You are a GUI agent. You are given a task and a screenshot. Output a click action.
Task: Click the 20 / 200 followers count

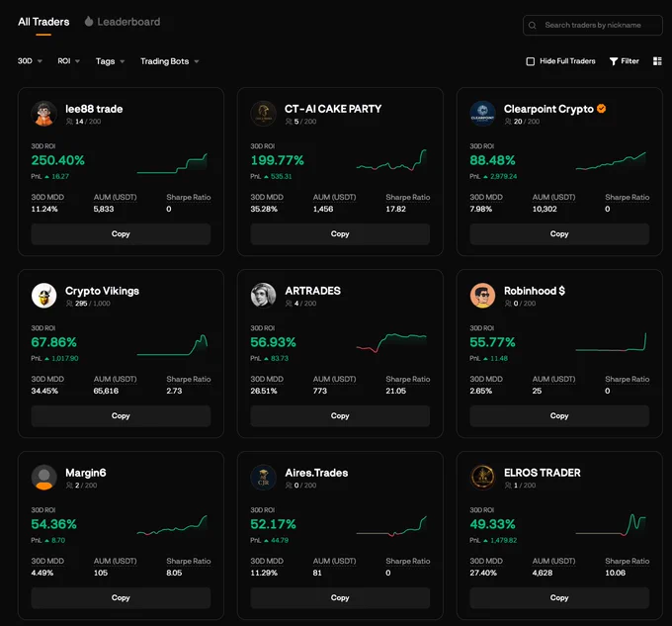point(522,122)
